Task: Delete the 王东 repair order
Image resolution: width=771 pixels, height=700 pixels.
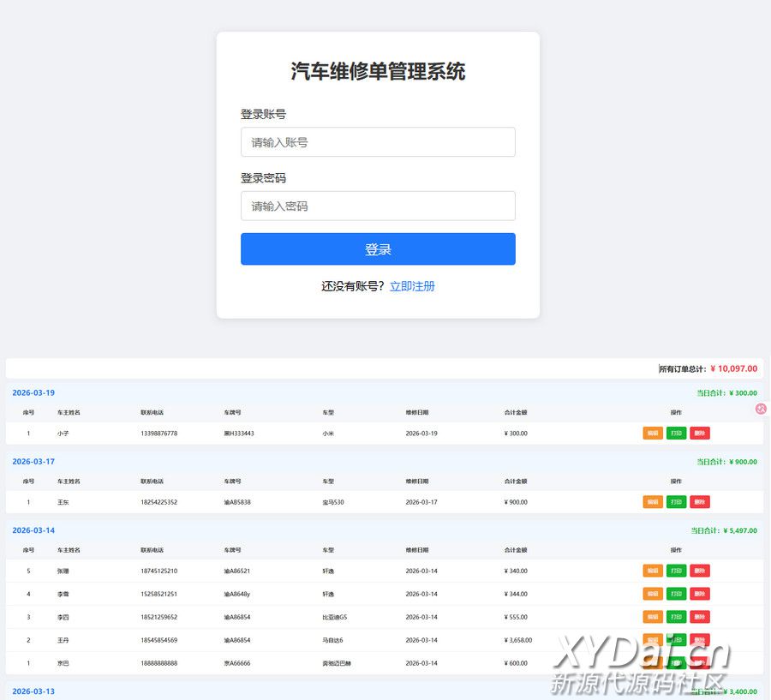Action: tap(699, 502)
